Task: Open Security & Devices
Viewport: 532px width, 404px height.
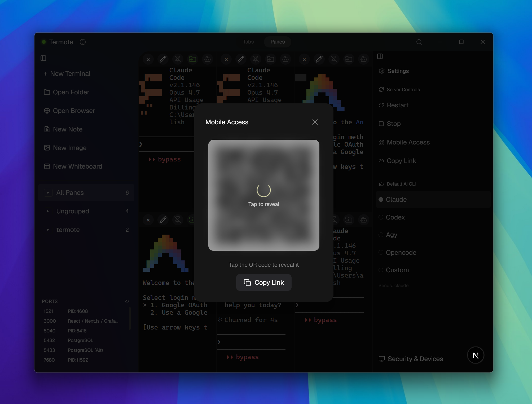Action: pyautogui.click(x=411, y=359)
